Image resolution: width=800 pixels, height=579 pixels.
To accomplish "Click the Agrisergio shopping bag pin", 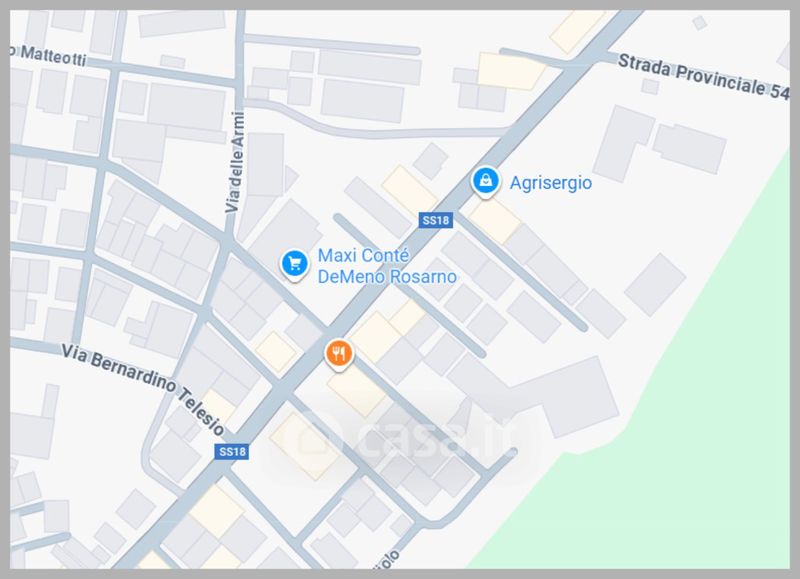I will coord(485,181).
